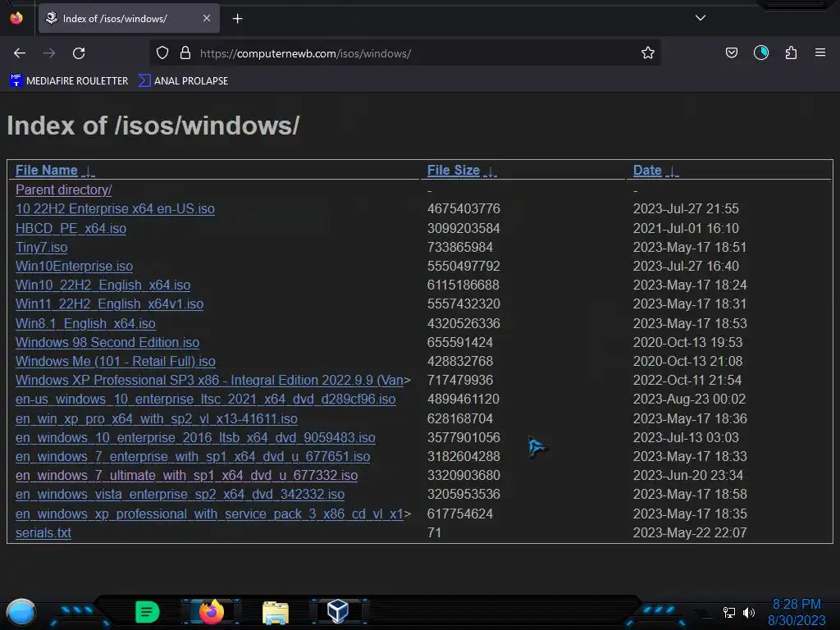Open Win8.1_English_x64.iso link
840x630 pixels.
85,323
